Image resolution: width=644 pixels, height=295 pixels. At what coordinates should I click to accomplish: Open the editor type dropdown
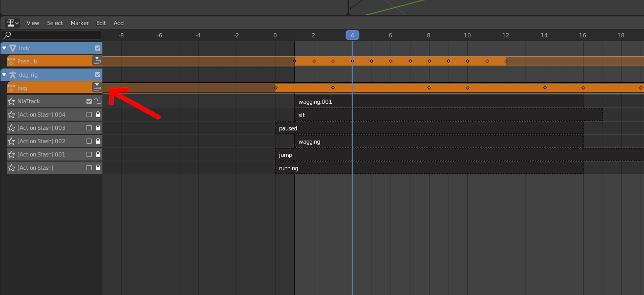pyautogui.click(x=12, y=23)
